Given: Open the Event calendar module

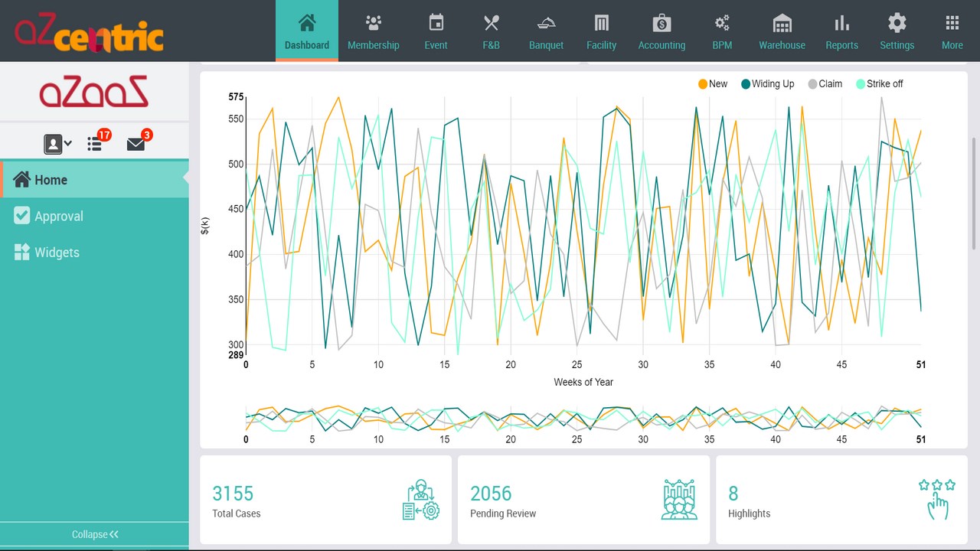Looking at the screenshot, I should click(436, 31).
